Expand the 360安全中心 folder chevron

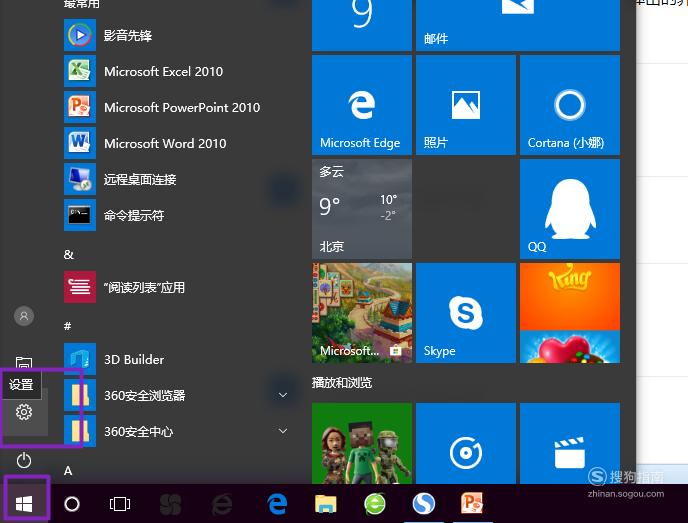point(283,431)
